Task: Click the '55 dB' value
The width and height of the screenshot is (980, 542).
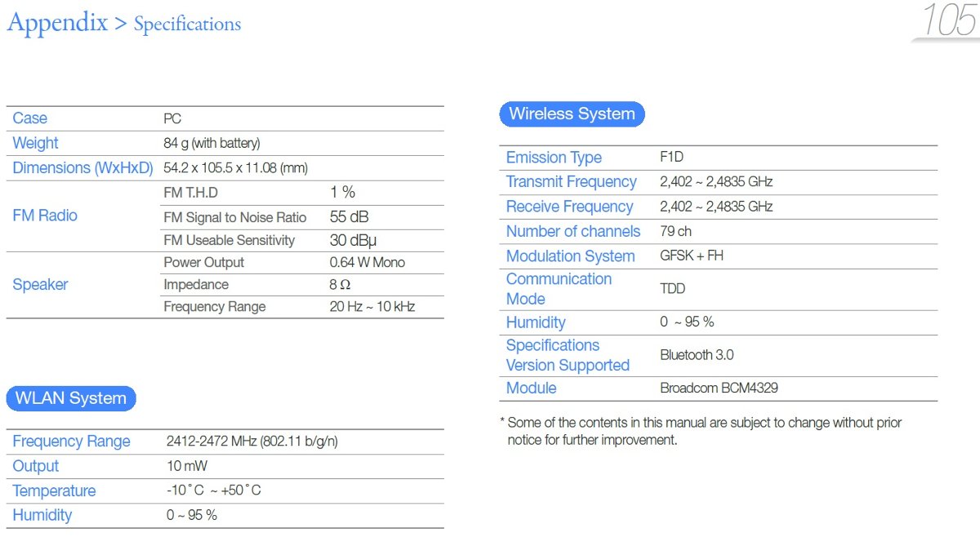Action: pos(349,217)
